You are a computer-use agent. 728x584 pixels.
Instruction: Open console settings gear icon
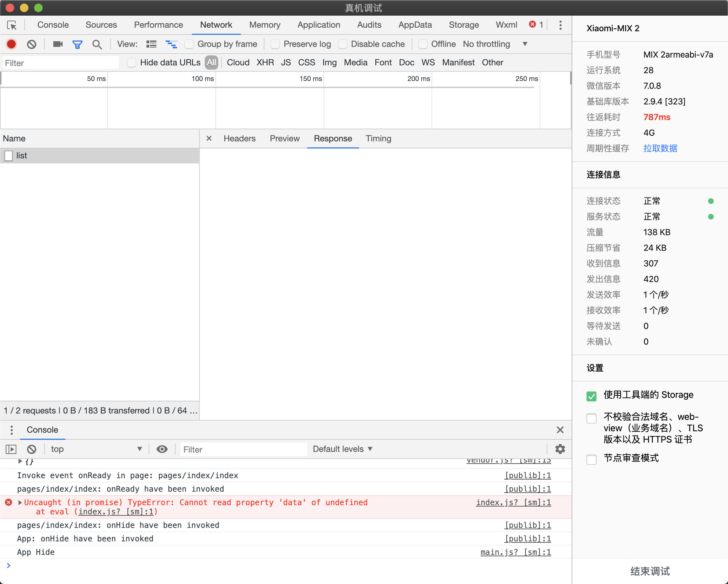(560, 449)
